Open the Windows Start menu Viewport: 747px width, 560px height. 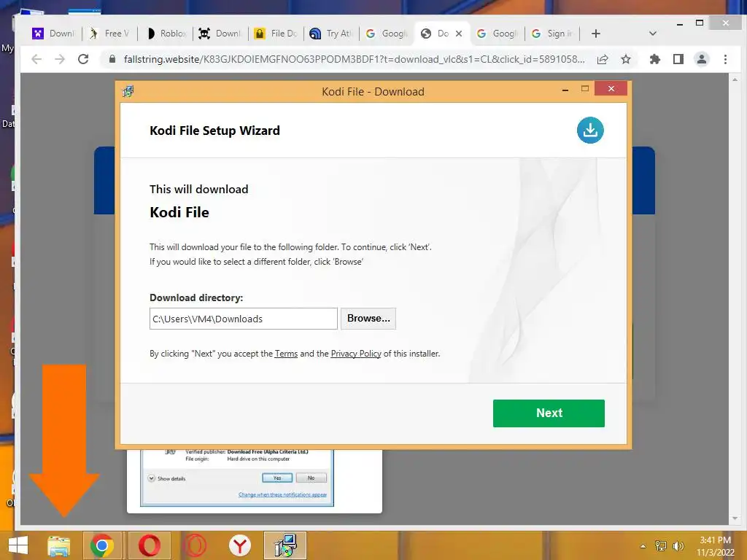[18, 545]
